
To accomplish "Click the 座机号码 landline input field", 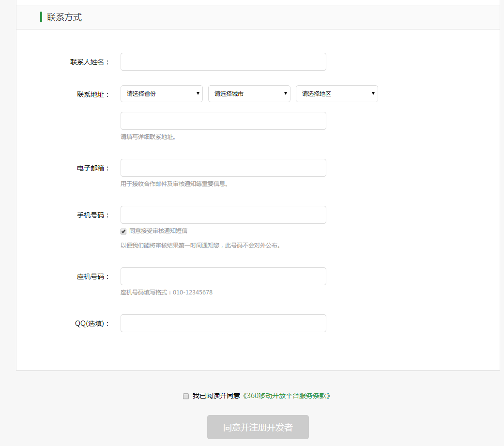I will pyautogui.click(x=223, y=276).
